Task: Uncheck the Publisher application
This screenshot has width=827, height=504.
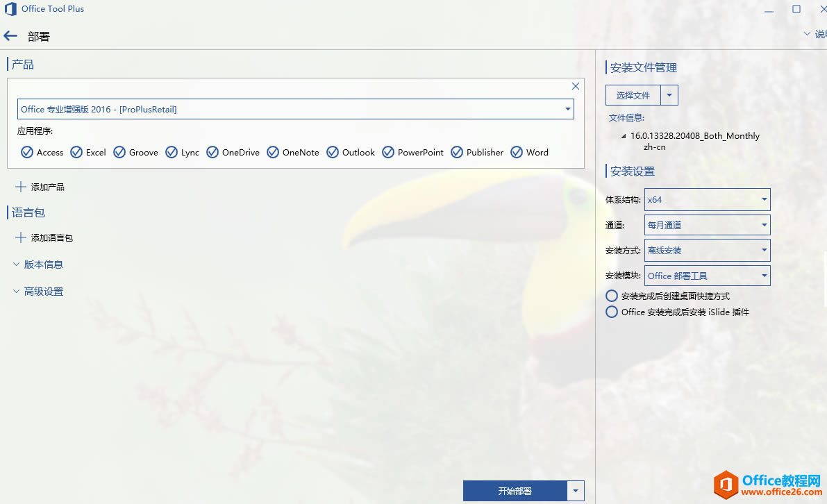Action: 457,152
